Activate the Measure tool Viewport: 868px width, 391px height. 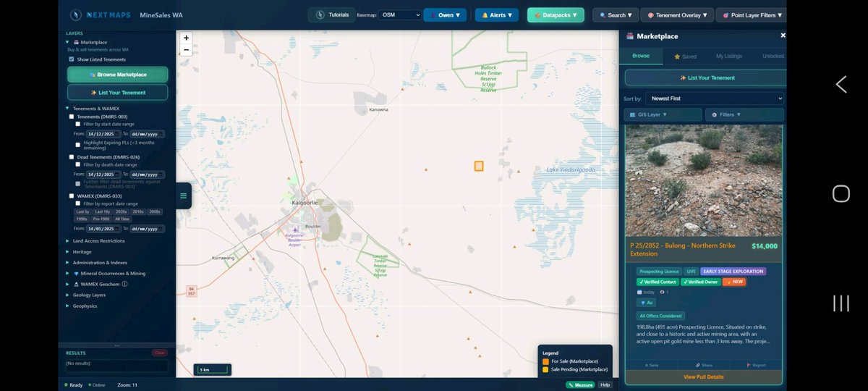point(580,385)
